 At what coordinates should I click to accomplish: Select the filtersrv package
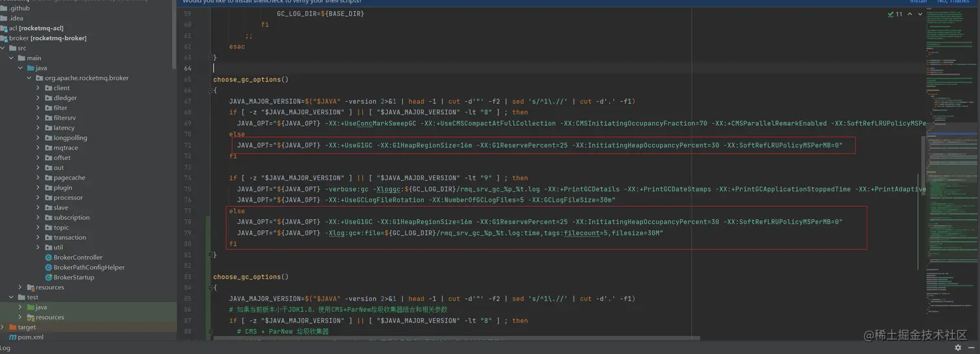click(65, 118)
